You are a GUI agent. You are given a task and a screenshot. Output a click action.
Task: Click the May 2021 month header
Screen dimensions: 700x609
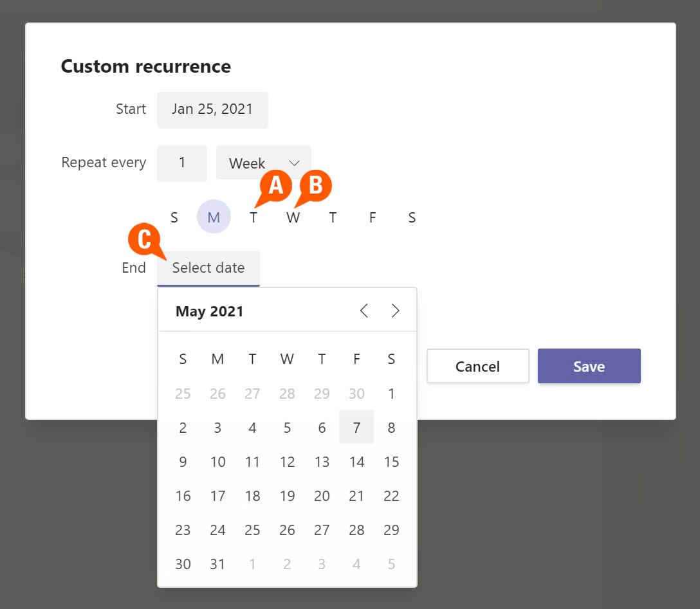210,312
